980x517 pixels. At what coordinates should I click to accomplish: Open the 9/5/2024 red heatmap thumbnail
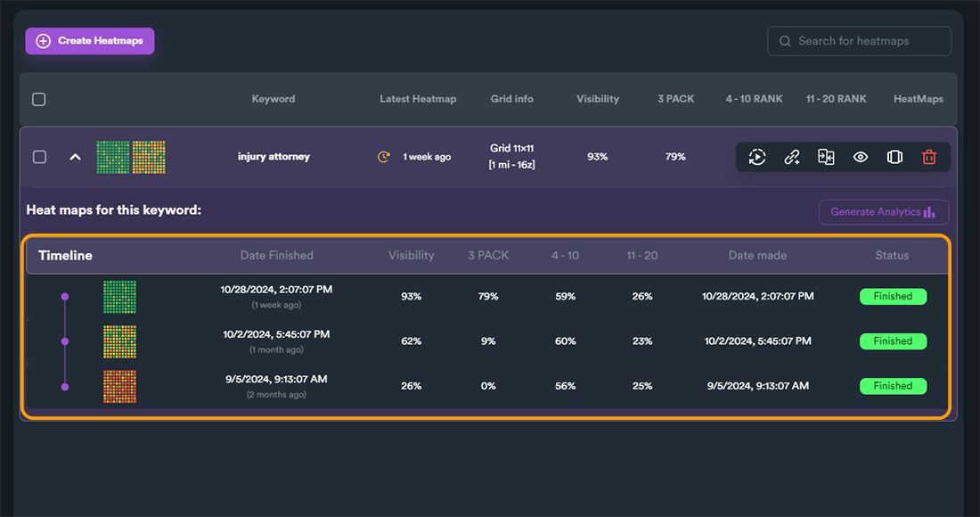[119, 386]
